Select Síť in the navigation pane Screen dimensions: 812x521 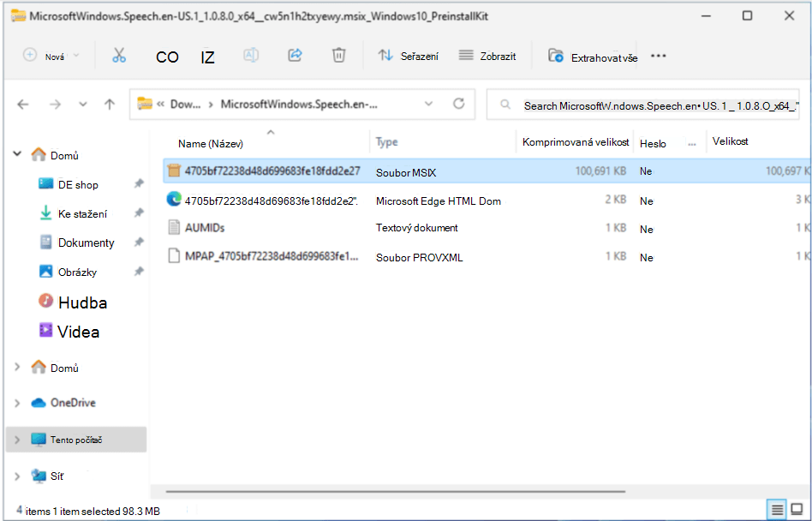57,476
